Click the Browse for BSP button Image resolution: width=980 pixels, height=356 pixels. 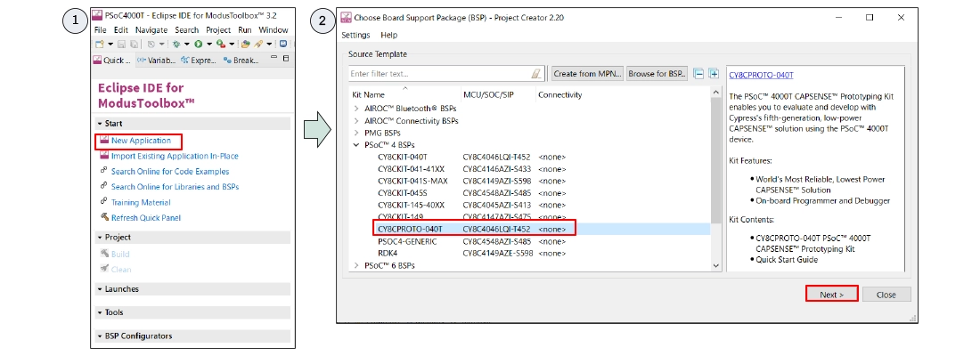tap(657, 74)
